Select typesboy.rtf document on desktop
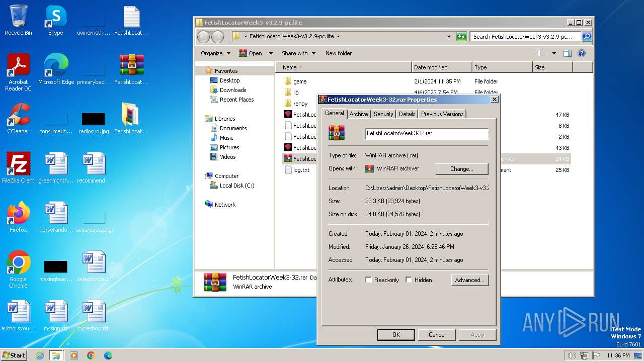The width and height of the screenshot is (644, 362). pyautogui.click(x=94, y=316)
